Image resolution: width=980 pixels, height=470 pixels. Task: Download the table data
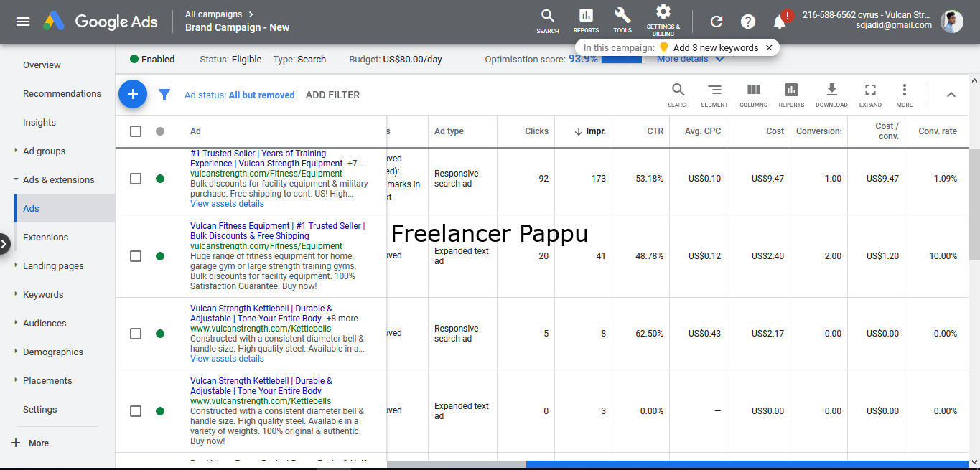point(831,95)
